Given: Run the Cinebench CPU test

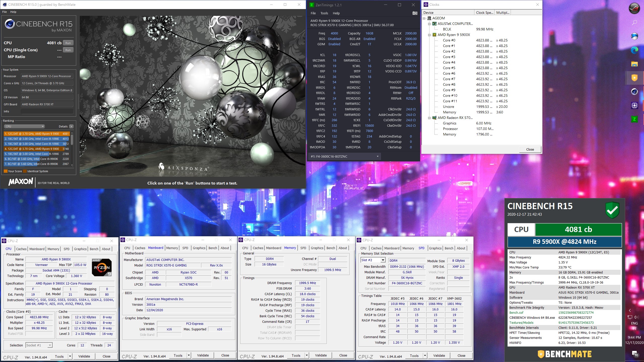Looking at the screenshot, I should (x=68, y=43).
